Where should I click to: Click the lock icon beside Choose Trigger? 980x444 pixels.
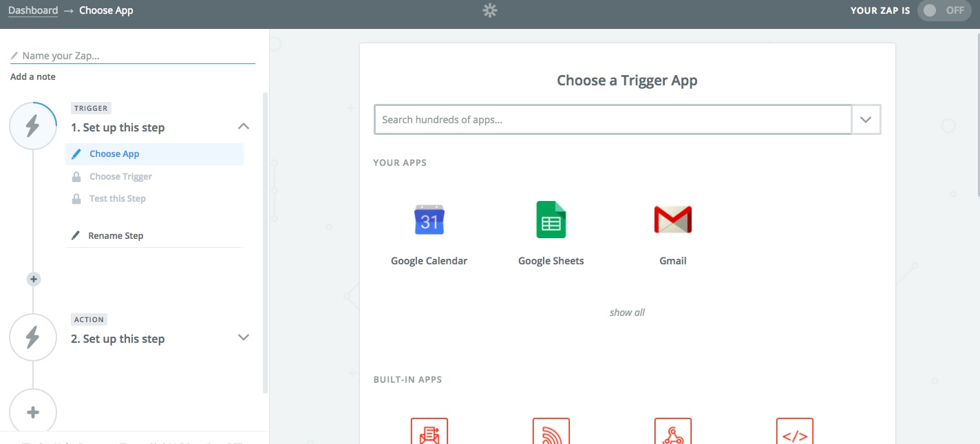(76, 177)
